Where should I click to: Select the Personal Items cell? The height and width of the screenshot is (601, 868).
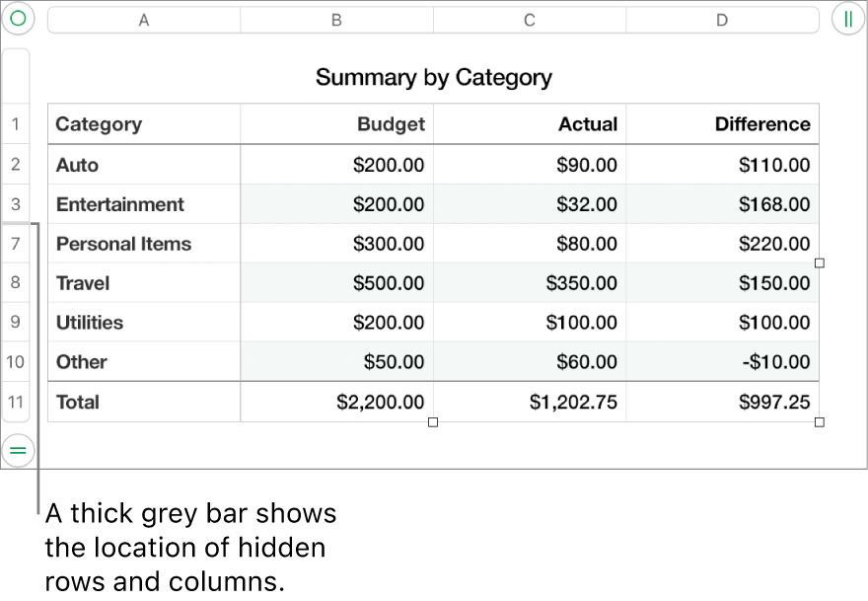[144, 244]
